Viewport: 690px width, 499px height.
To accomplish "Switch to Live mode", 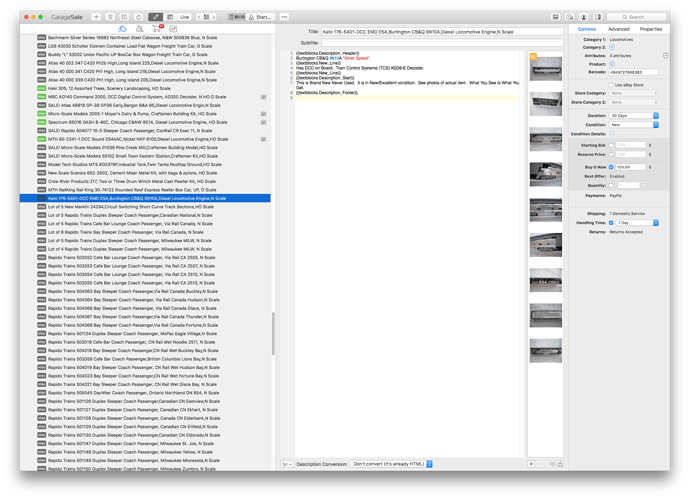I will pos(184,17).
